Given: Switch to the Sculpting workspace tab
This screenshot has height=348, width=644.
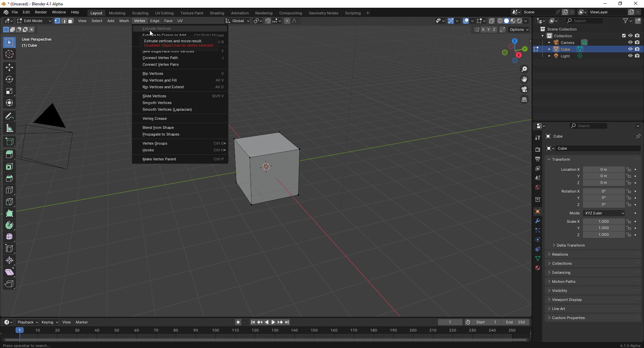Looking at the screenshot, I should (140, 13).
